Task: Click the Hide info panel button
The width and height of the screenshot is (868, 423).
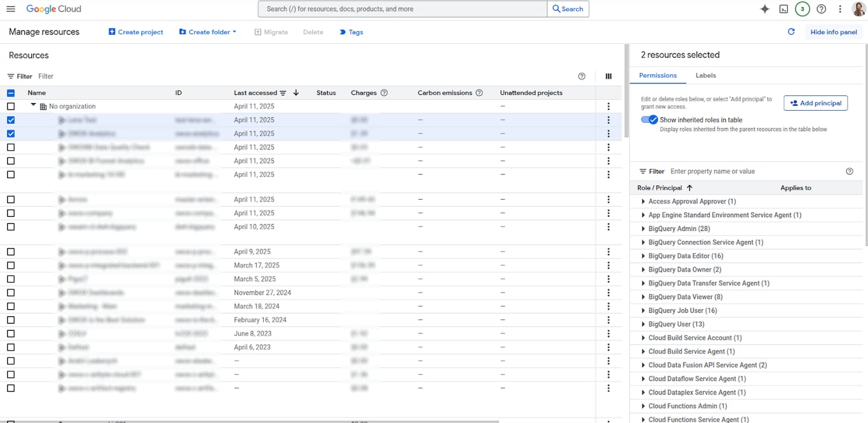Action: [834, 32]
